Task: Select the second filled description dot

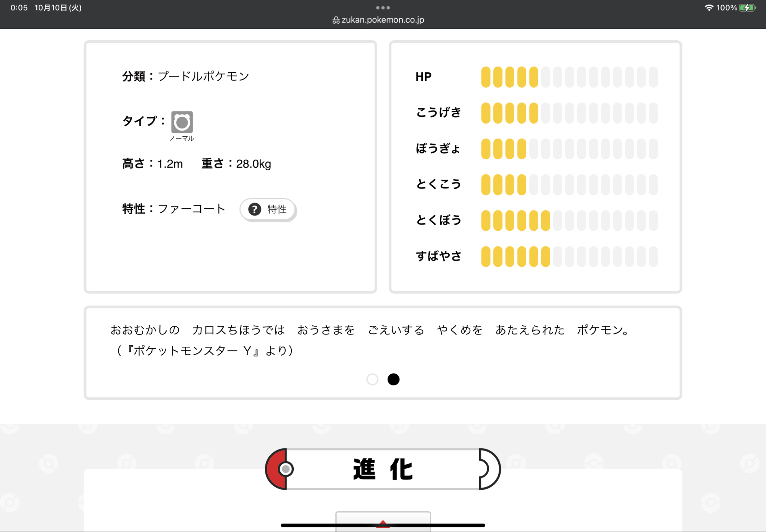Action: (393, 379)
